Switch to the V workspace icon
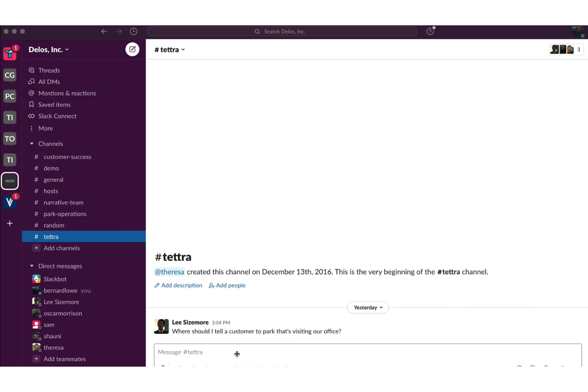 click(x=10, y=202)
